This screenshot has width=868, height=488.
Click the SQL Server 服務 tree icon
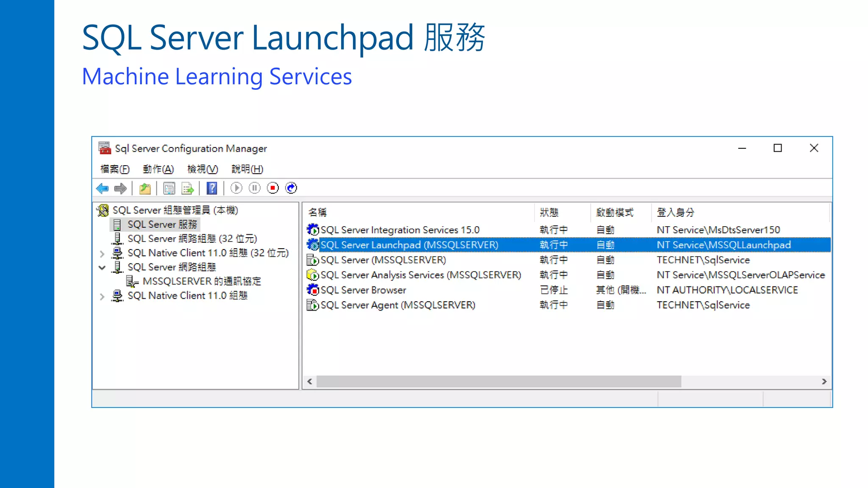click(117, 225)
